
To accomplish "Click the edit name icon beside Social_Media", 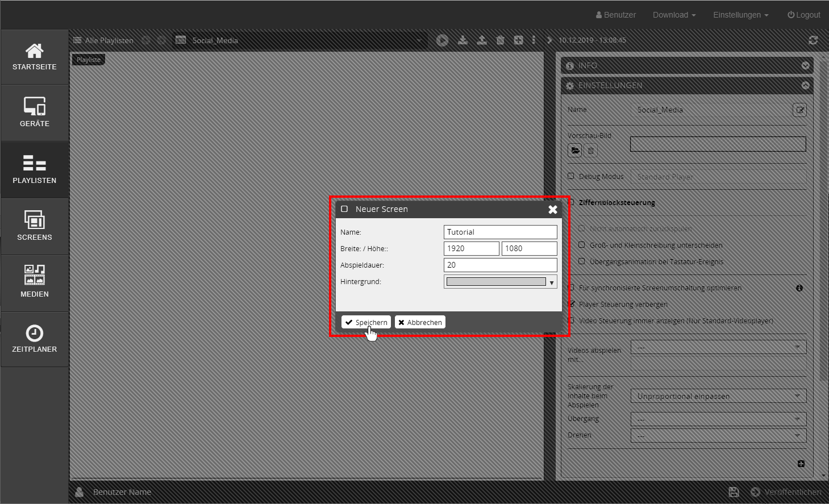I will click(x=799, y=110).
